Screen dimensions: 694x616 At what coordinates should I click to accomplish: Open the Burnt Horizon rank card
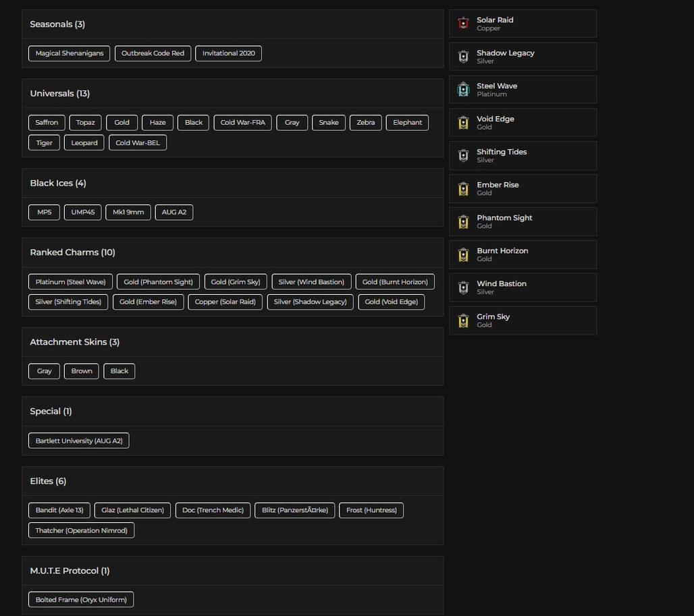[523, 255]
